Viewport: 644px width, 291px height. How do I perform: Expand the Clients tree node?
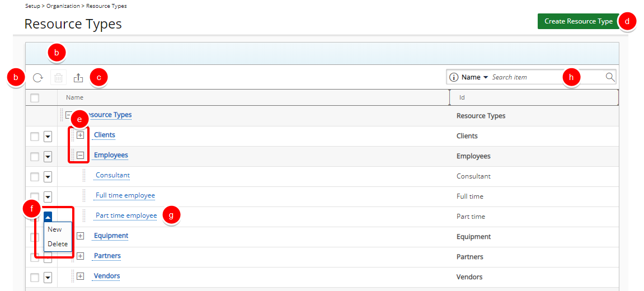tap(81, 135)
